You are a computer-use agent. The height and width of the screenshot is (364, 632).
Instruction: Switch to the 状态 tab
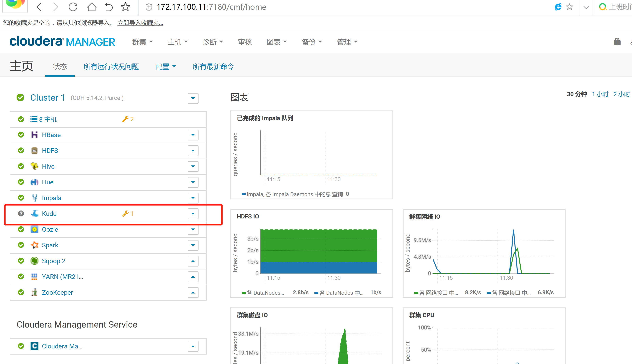click(60, 67)
